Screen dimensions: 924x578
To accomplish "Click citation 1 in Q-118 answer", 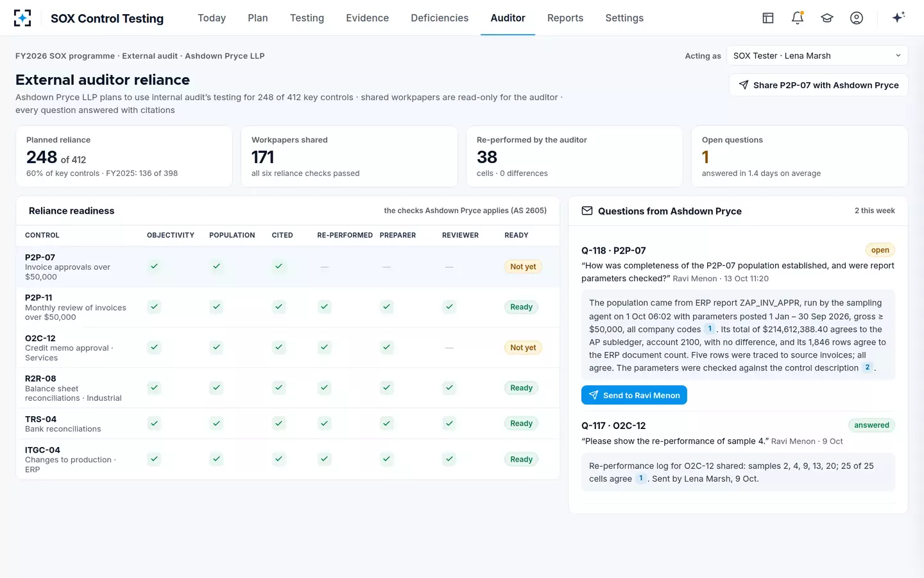I will (x=710, y=329).
